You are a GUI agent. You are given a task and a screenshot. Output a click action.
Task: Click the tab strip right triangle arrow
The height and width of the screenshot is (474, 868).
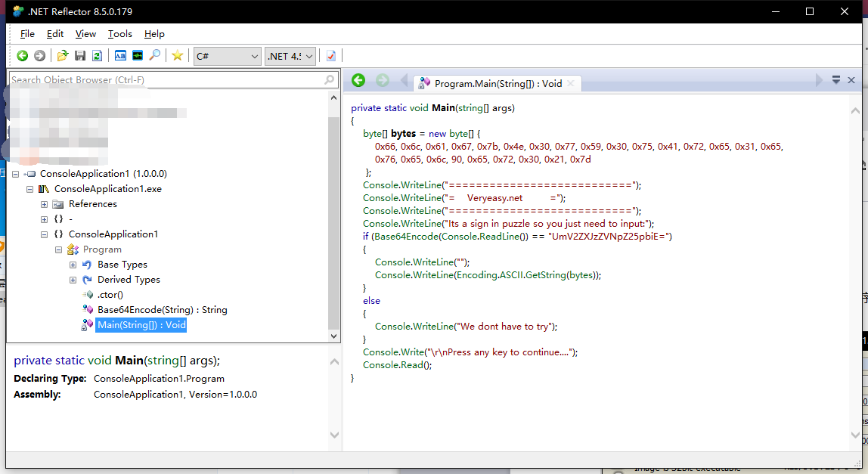point(819,80)
